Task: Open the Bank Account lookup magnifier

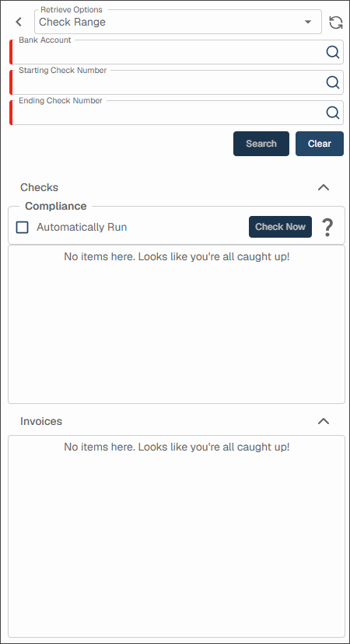Action: pos(333,52)
